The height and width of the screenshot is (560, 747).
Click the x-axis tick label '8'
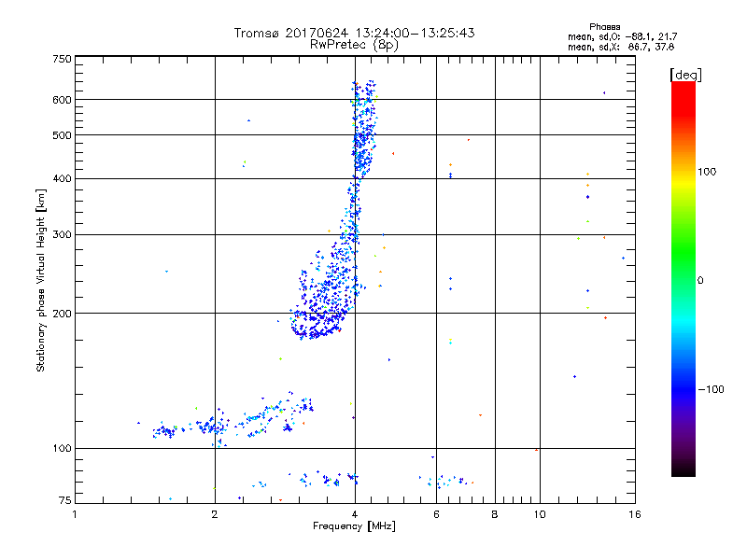pos(495,514)
